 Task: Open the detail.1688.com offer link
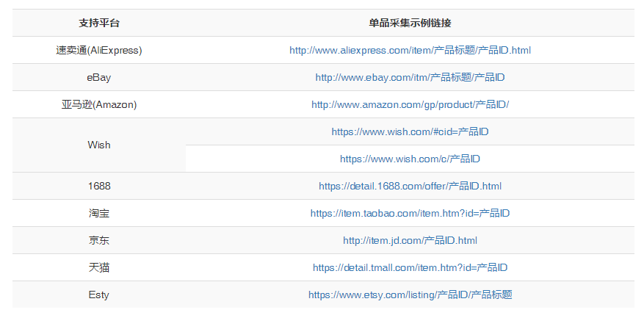tap(410, 186)
